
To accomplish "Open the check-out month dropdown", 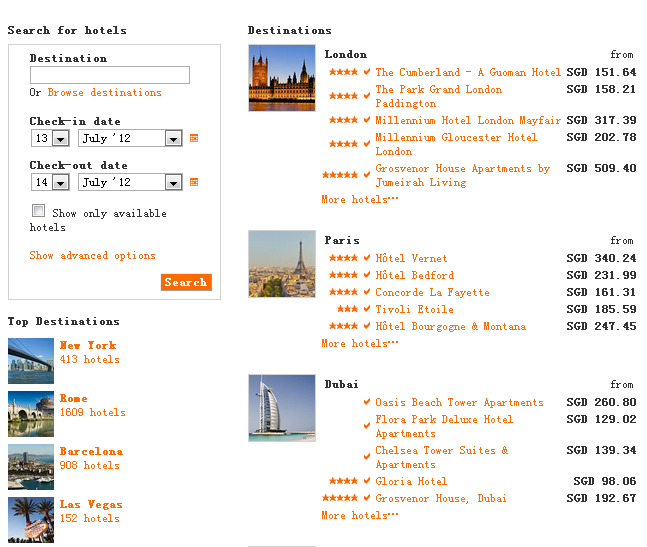I will (130, 182).
